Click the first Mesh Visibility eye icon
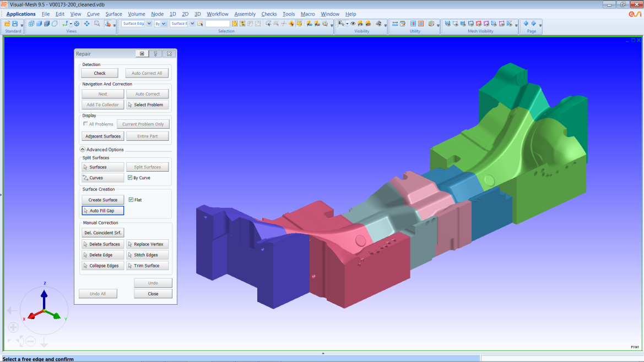This screenshot has width=644, height=362. 448,24
